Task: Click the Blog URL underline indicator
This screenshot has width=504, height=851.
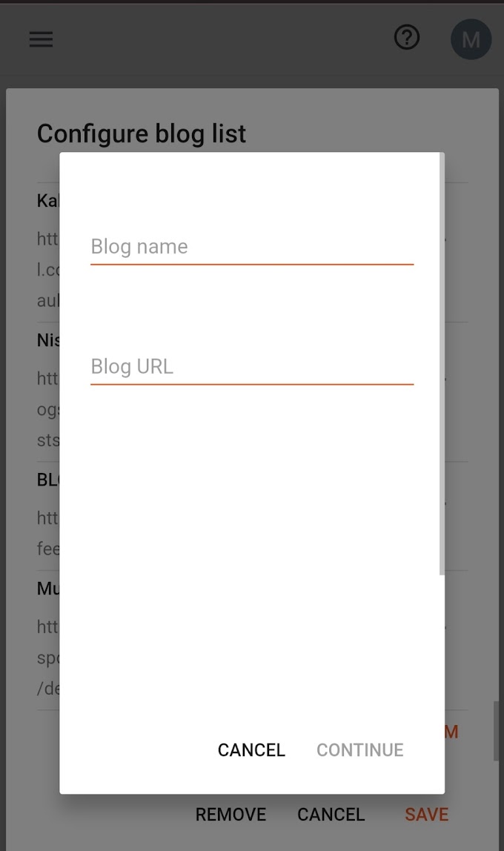Action: point(251,384)
